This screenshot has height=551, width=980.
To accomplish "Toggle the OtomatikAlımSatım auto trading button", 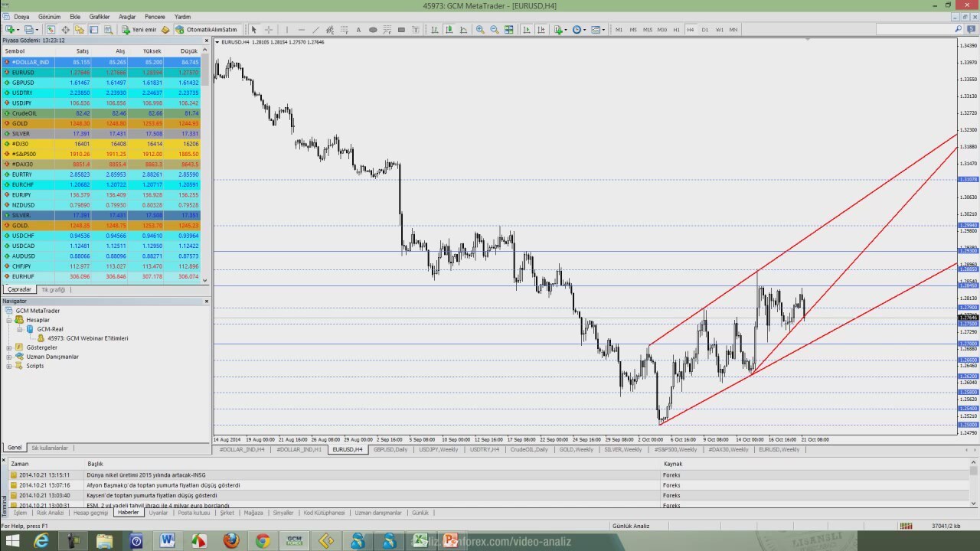I will pyautogui.click(x=206, y=30).
